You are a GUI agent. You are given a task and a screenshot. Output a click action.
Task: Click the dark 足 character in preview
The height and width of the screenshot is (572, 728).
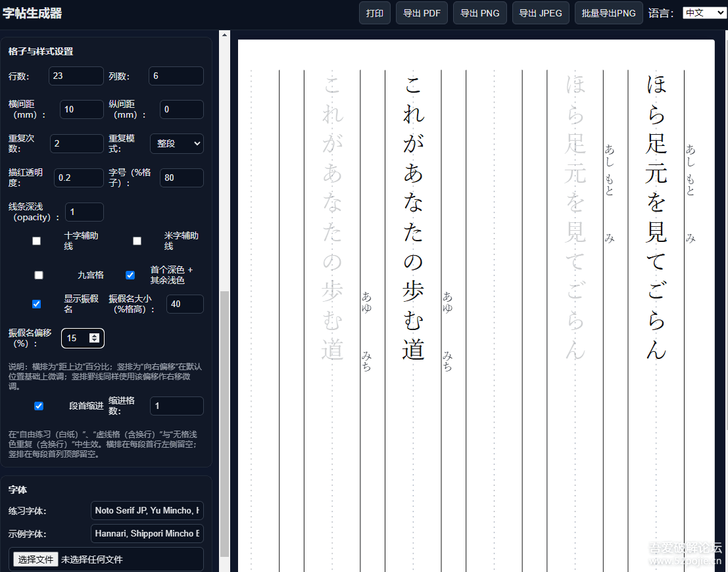(x=656, y=143)
